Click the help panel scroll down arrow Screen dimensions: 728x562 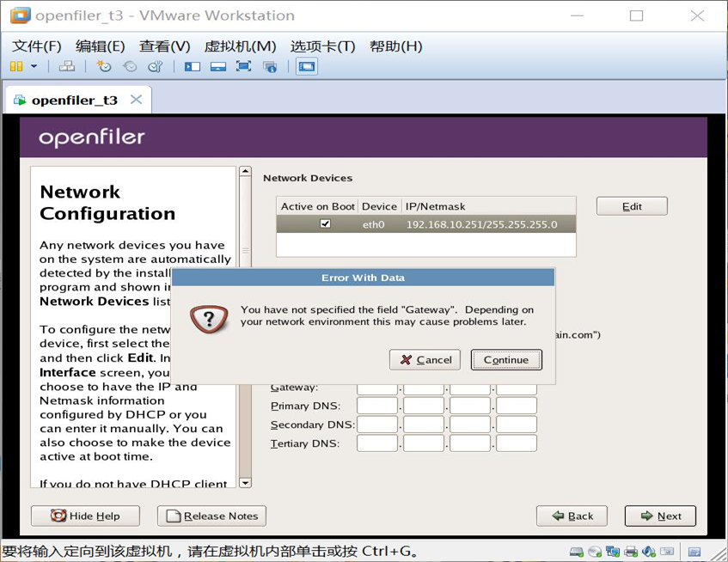[245, 483]
